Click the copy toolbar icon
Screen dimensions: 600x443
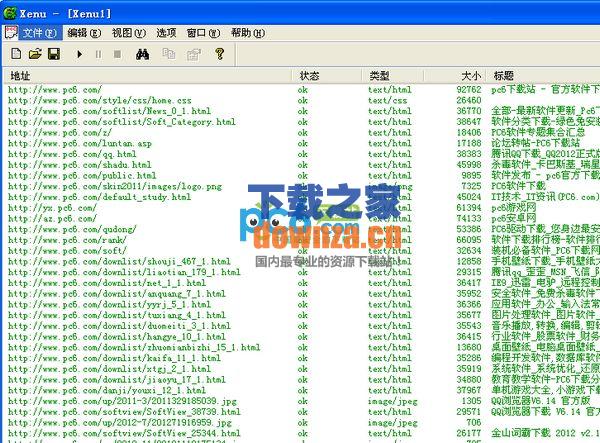(x=168, y=54)
